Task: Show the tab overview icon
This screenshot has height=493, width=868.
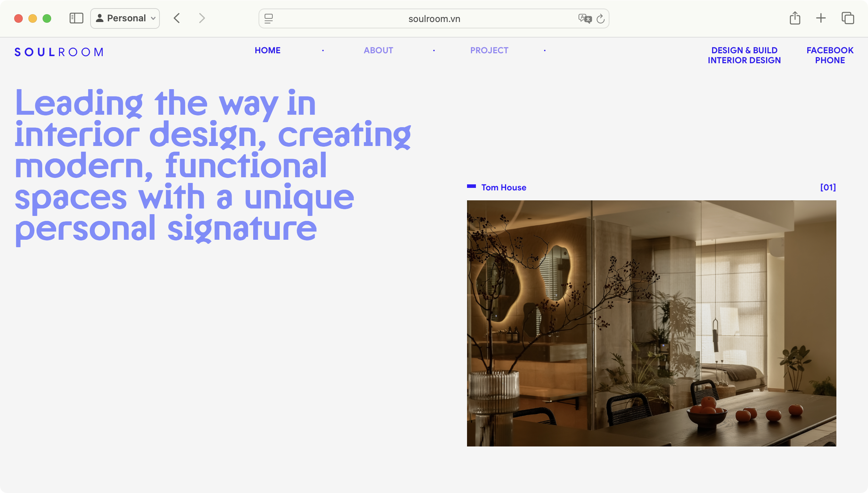Action: coord(848,18)
